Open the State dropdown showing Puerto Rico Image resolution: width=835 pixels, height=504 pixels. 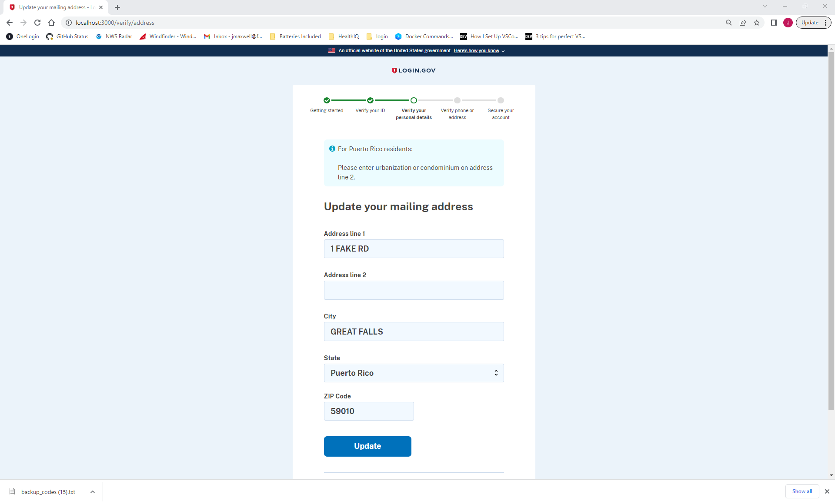pyautogui.click(x=414, y=373)
